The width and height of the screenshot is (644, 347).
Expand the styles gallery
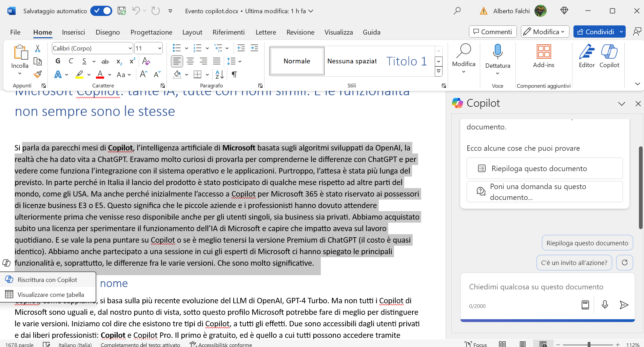pyautogui.click(x=438, y=71)
